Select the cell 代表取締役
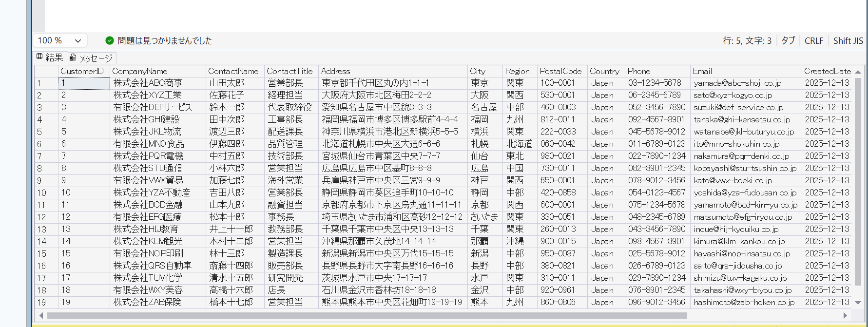The image size is (868, 327). (x=291, y=108)
